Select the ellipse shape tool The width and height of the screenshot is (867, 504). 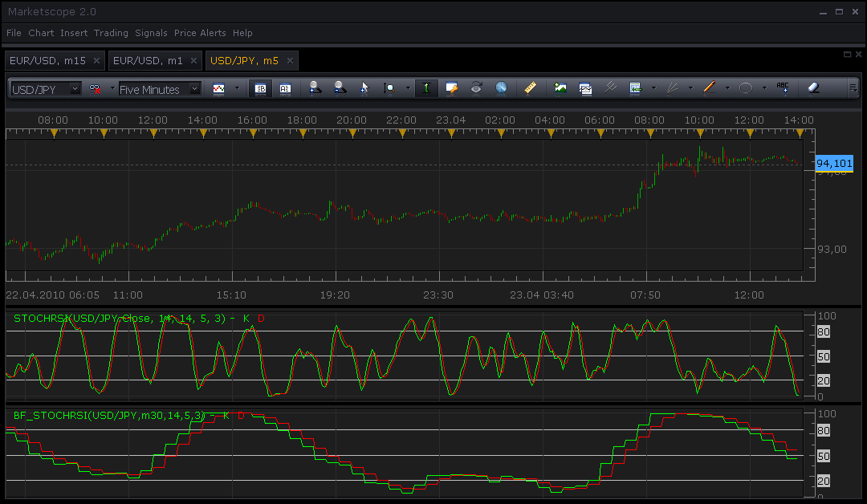746,88
